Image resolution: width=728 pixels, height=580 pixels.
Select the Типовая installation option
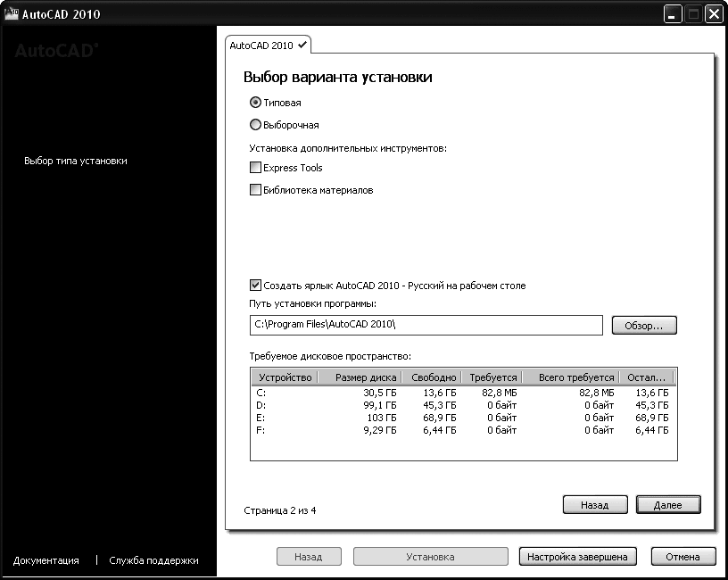[256, 102]
